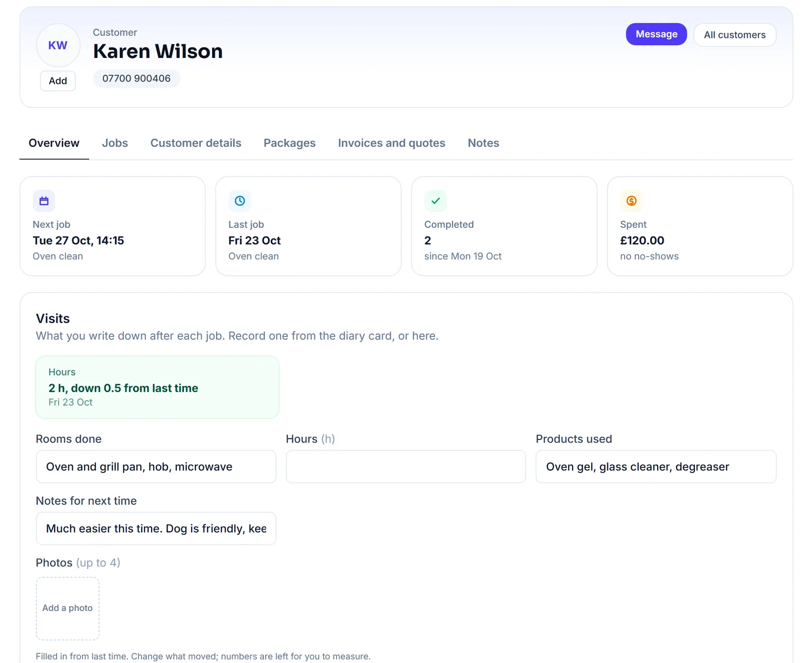Switch to the Jobs tab

pos(115,143)
